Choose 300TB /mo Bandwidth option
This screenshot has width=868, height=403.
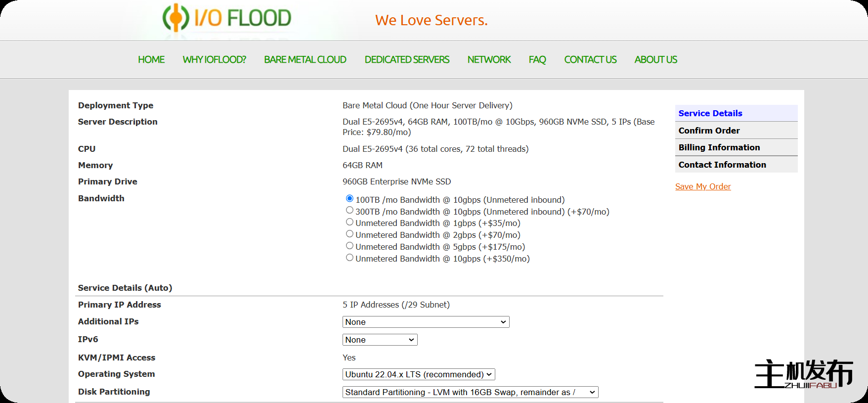coord(349,211)
